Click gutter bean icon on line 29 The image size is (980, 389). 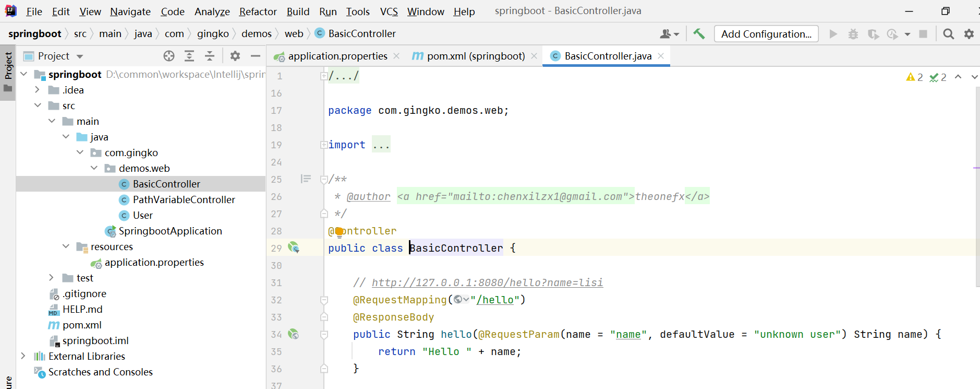(x=294, y=247)
